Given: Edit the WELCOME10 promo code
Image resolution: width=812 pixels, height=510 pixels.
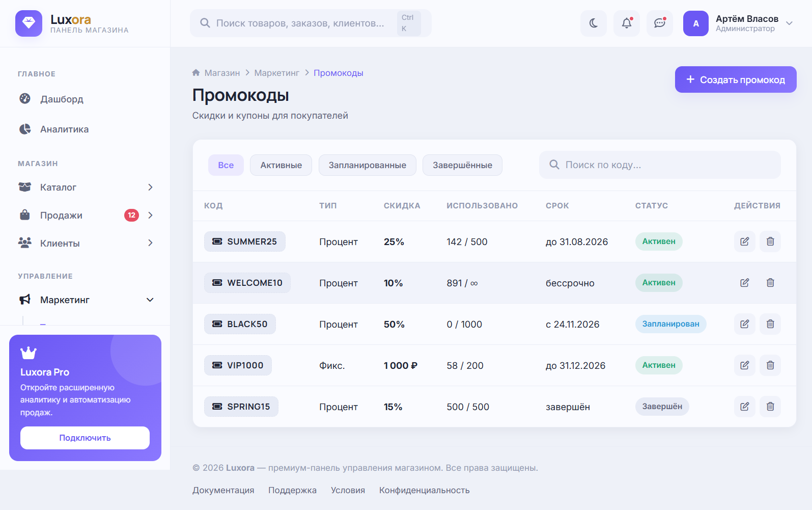Looking at the screenshot, I should tap(745, 283).
